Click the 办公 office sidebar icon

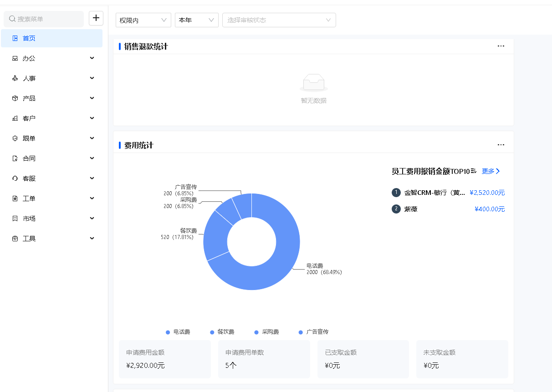coord(15,58)
